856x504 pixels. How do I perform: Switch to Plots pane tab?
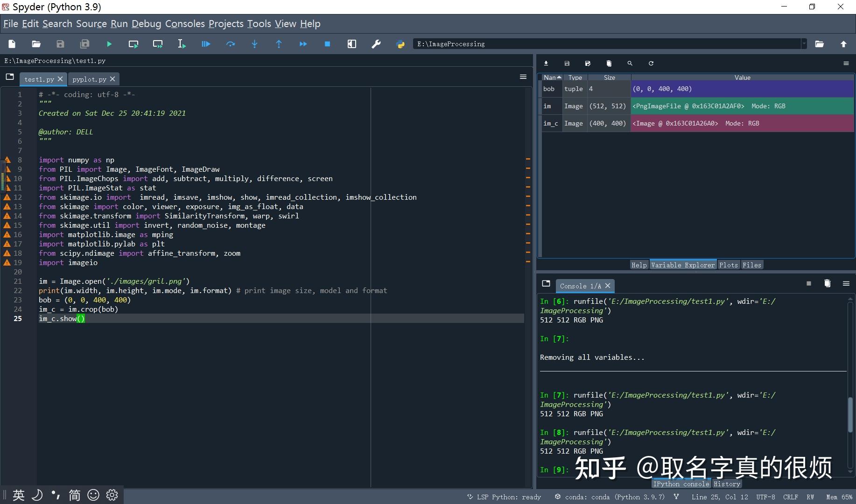[729, 265]
